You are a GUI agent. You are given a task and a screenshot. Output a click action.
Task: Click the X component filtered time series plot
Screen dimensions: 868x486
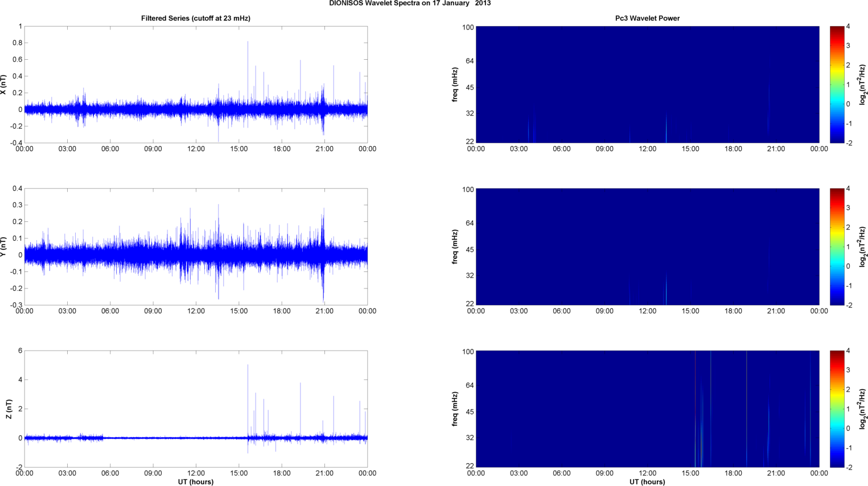coord(196,84)
